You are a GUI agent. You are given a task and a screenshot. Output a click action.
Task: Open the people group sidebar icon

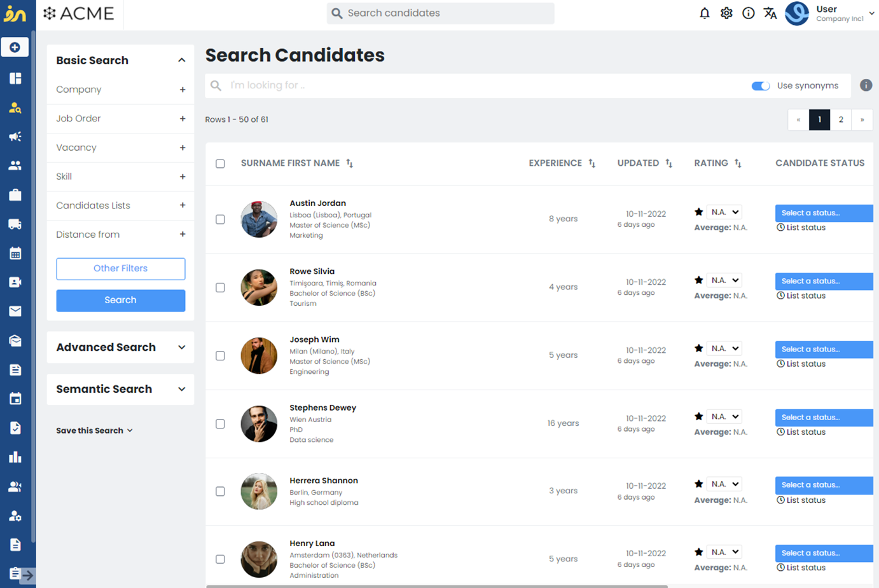[x=15, y=165]
